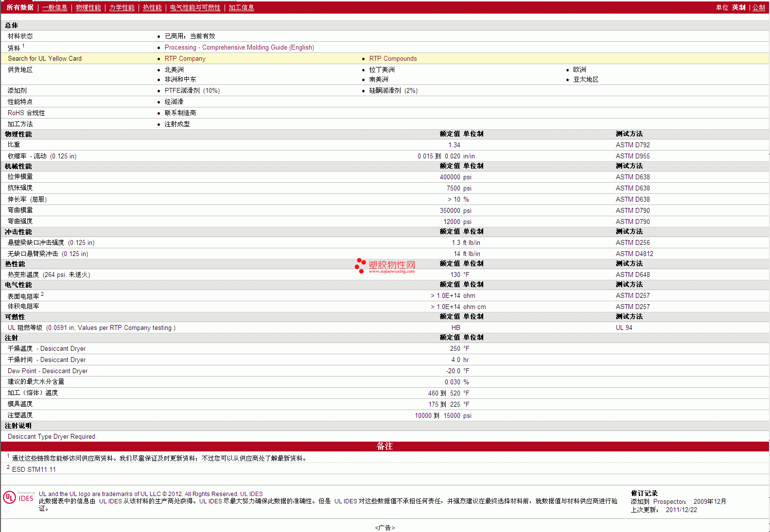Click the 12000 psi flexural strength value
Image resolution: width=770 pixels, height=532 pixels.
(457, 222)
